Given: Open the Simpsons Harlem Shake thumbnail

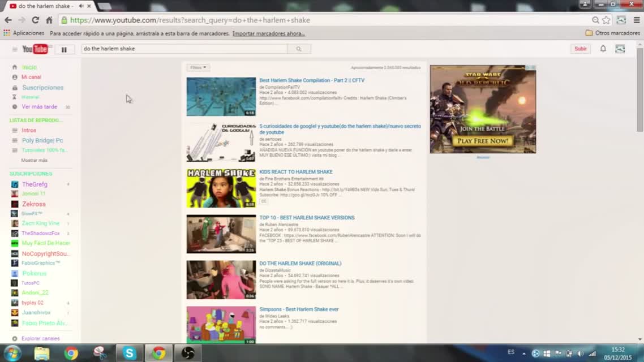Looking at the screenshot, I should (221, 325).
